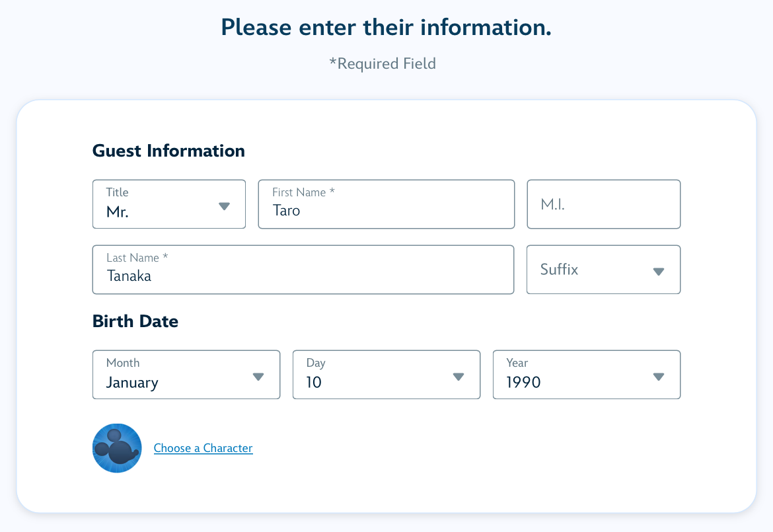Viewport: 773px width, 532px height.
Task: Click into the M.I. input field
Action: pyautogui.click(x=603, y=204)
